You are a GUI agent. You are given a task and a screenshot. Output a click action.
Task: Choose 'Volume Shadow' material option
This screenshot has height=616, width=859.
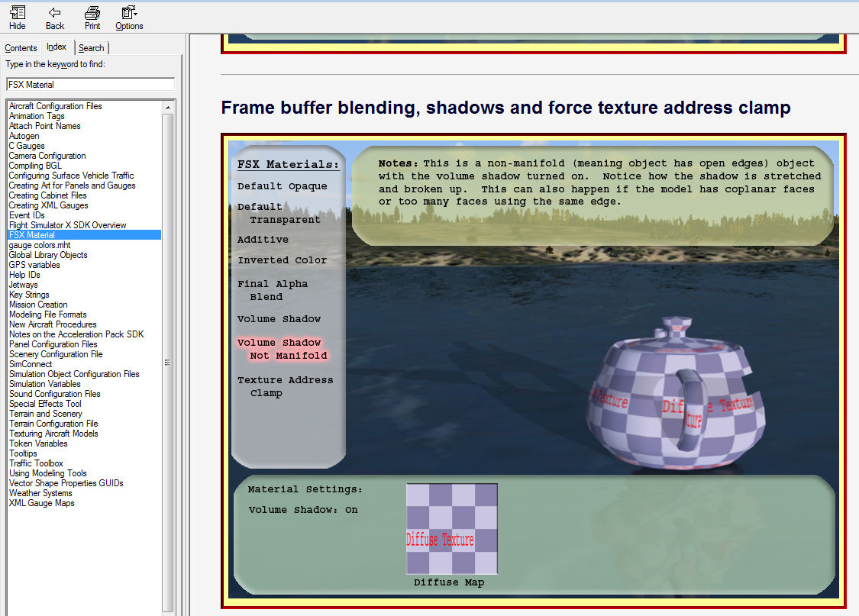pyautogui.click(x=279, y=318)
